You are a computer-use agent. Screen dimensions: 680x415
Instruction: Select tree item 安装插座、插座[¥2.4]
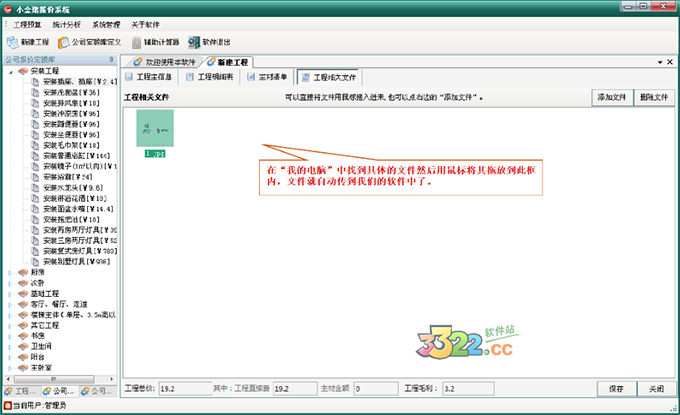click(x=80, y=82)
